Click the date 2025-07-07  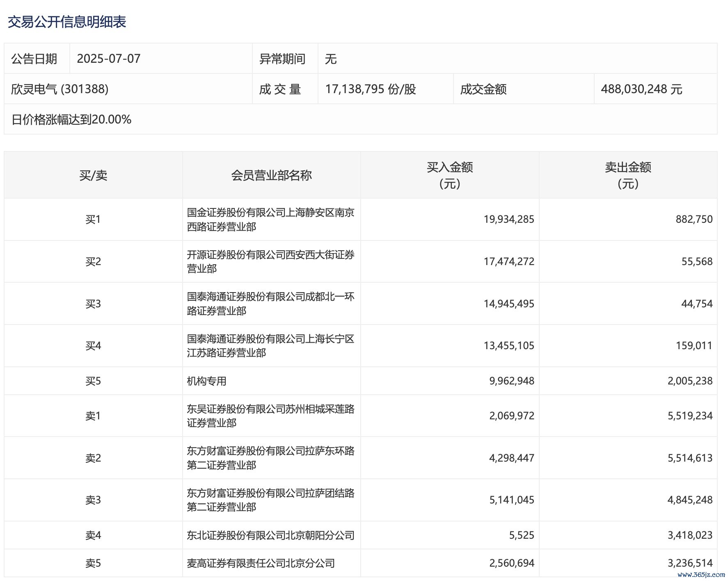click(x=109, y=59)
